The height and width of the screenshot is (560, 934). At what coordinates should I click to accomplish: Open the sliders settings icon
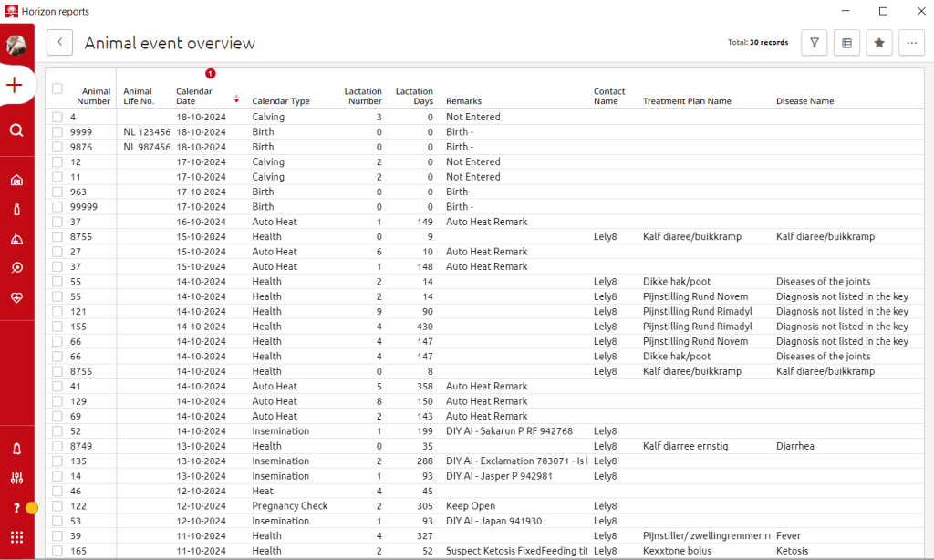(x=16, y=478)
